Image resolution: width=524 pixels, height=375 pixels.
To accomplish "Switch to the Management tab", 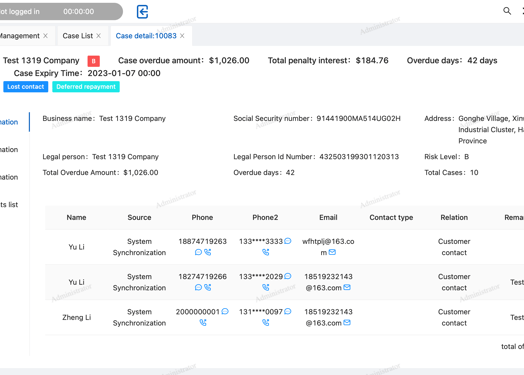I will pyautogui.click(x=19, y=36).
